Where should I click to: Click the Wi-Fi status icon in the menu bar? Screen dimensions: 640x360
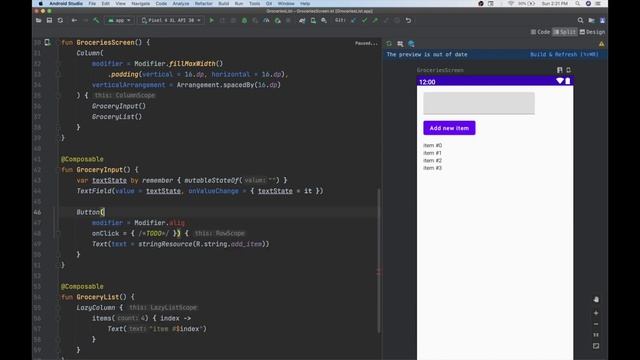pyautogui.click(x=511, y=4)
